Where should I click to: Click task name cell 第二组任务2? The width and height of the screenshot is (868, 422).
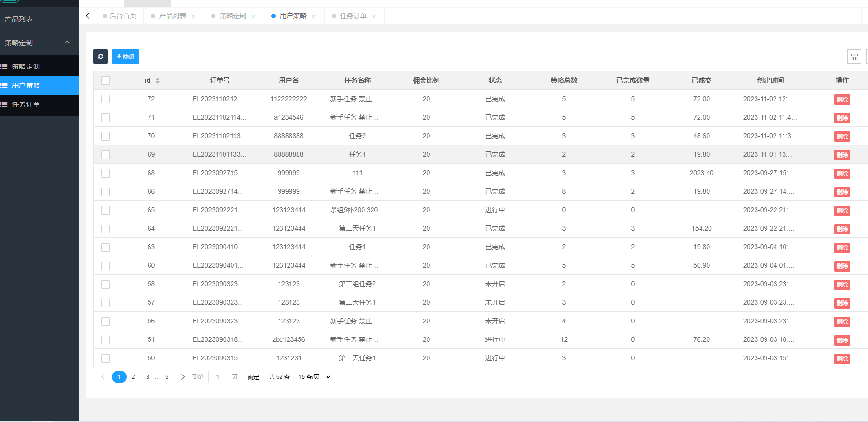tap(357, 284)
